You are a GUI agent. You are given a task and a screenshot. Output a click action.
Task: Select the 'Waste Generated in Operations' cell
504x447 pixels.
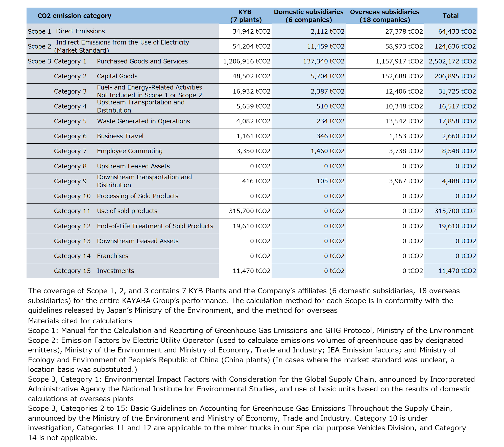click(143, 121)
